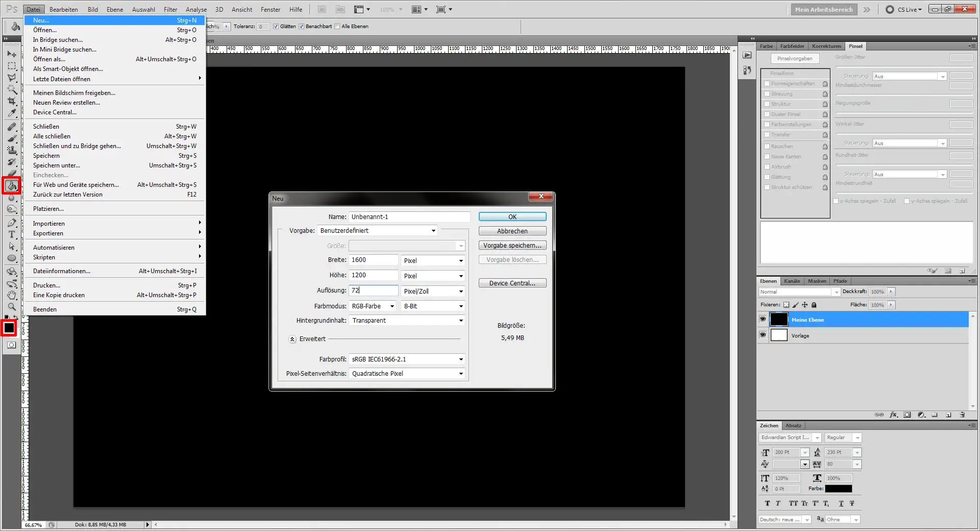The width and height of the screenshot is (980, 531).
Task: Confirm new document with OK
Action: point(512,216)
